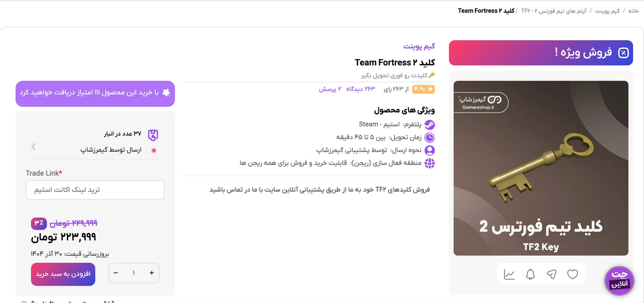This screenshot has height=303, width=644.
Task: Click the sell-your-TF2-keys support note
Action: (319, 189)
